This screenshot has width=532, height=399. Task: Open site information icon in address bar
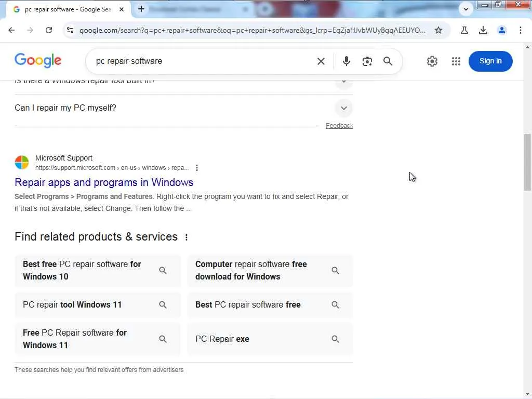click(70, 30)
